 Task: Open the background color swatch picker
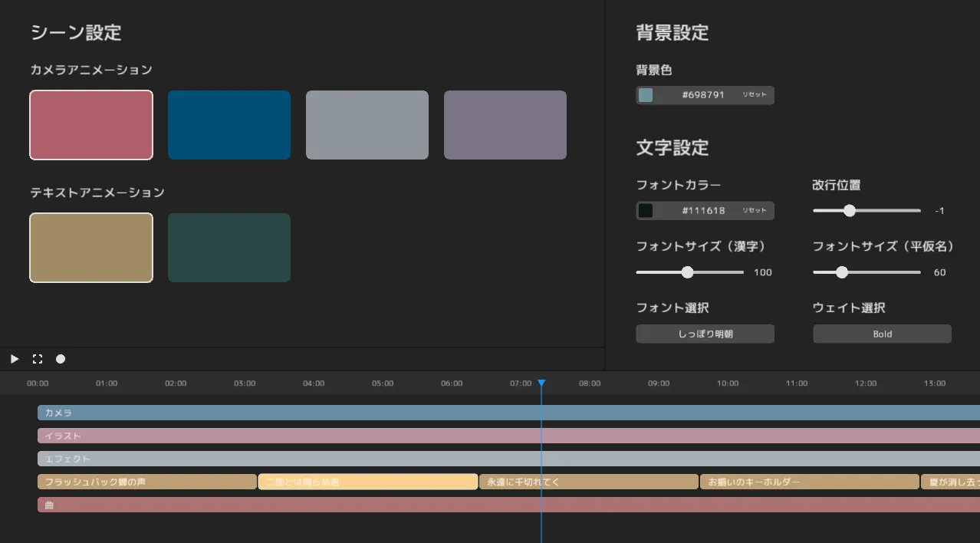point(646,95)
